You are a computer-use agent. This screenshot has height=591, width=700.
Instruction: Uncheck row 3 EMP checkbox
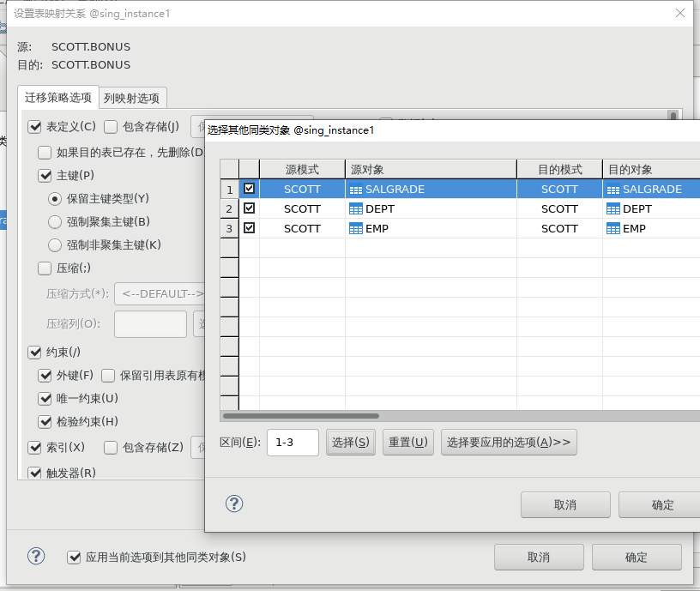(249, 227)
